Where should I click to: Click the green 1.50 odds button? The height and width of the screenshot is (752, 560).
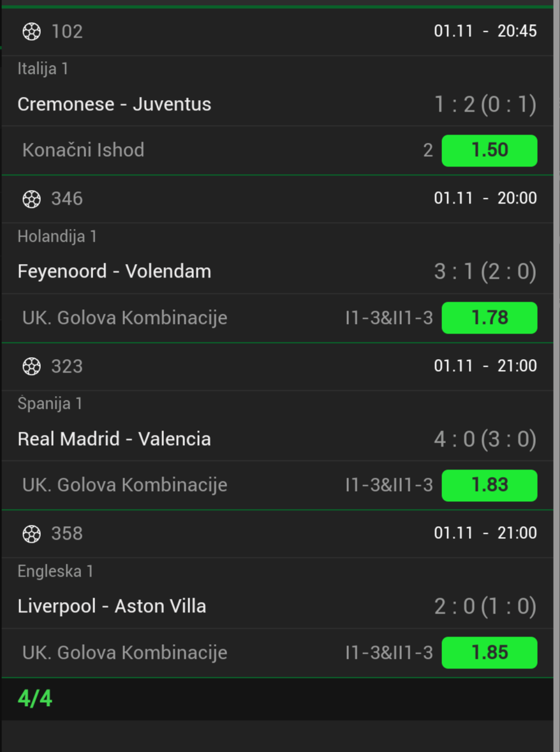[x=489, y=151]
